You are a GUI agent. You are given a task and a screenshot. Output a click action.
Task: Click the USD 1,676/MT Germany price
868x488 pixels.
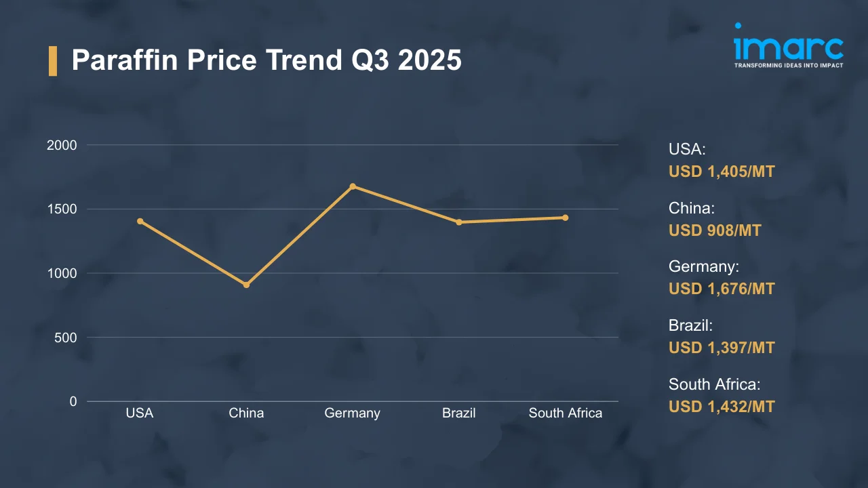[722, 289]
